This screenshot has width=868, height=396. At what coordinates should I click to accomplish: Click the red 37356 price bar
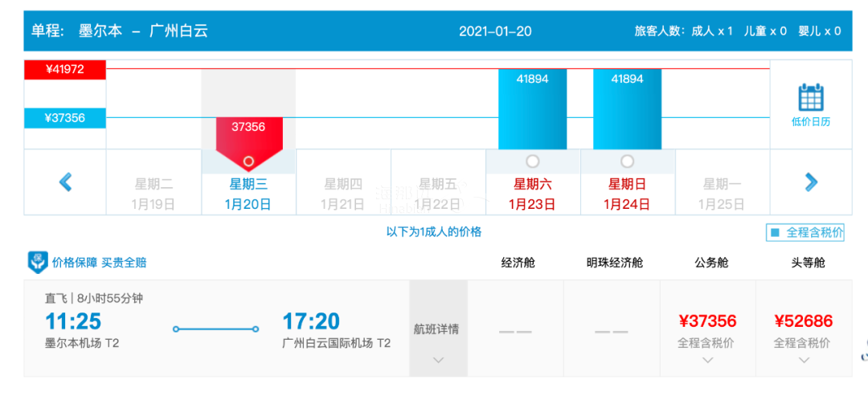[248, 129]
